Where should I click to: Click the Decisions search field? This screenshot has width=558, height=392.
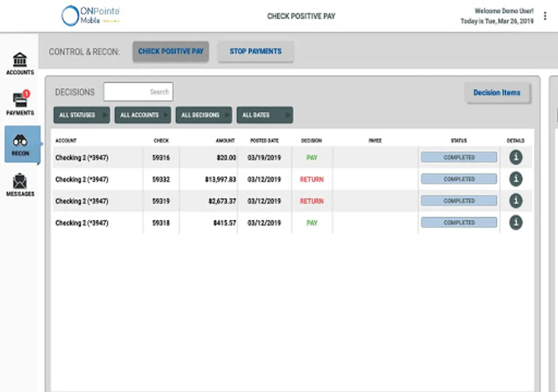click(138, 92)
